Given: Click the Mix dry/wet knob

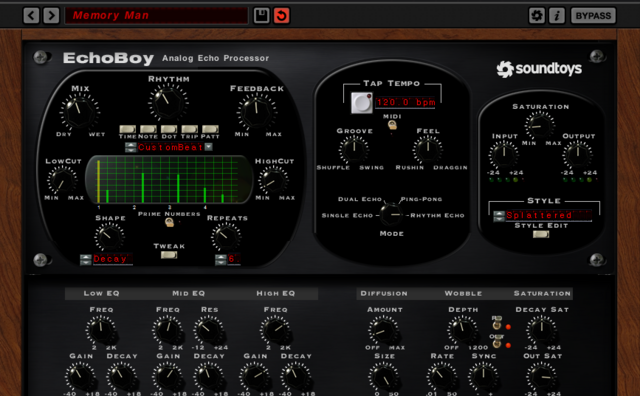Looking at the screenshot, I should pyautogui.click(x=80, y=112).
